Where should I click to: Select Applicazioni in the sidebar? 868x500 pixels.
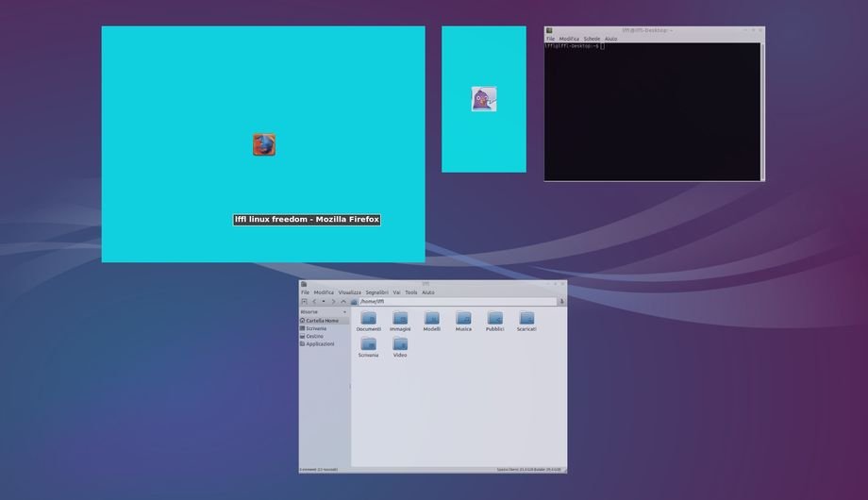click(320, 344)
